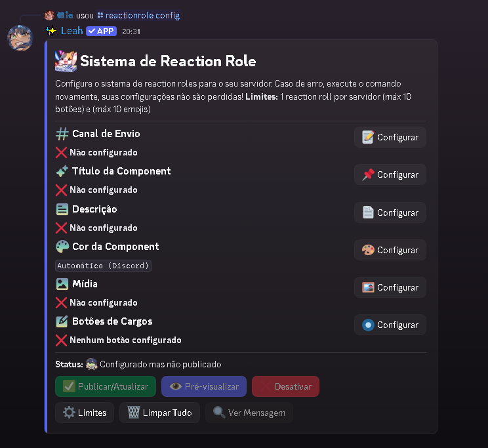Screen dimensions: 488x448
Task: Click the Leah bot username
Action: tap(71, 31)
